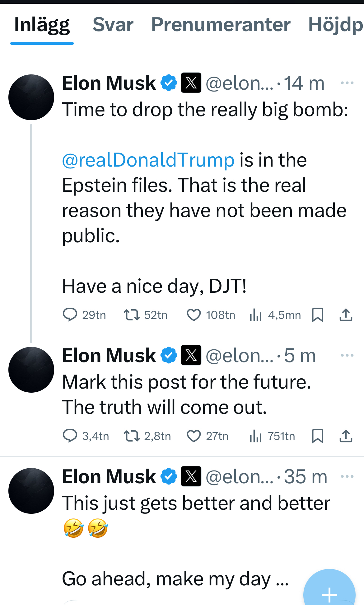Reply to the Epstein files post
This screenshot has width=364, height=605.
(x=70, y=315)
